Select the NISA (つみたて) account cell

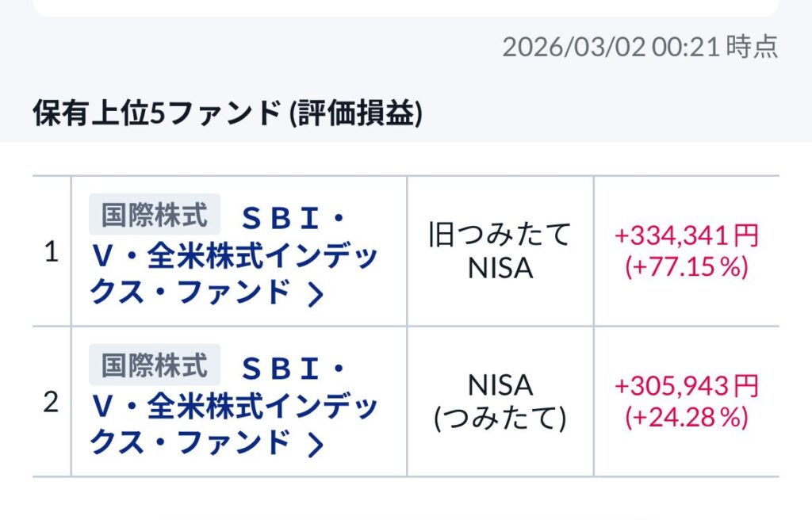point(500,401)
